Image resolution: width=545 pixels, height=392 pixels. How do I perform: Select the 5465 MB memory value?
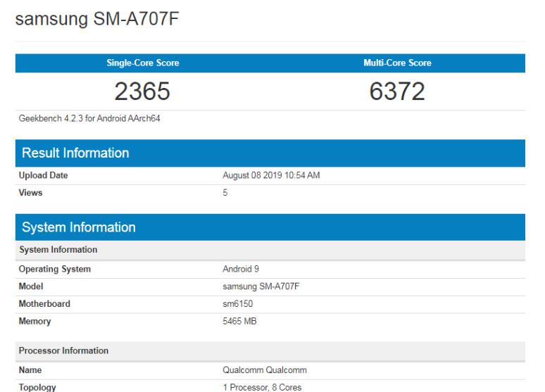coord(239,321)
